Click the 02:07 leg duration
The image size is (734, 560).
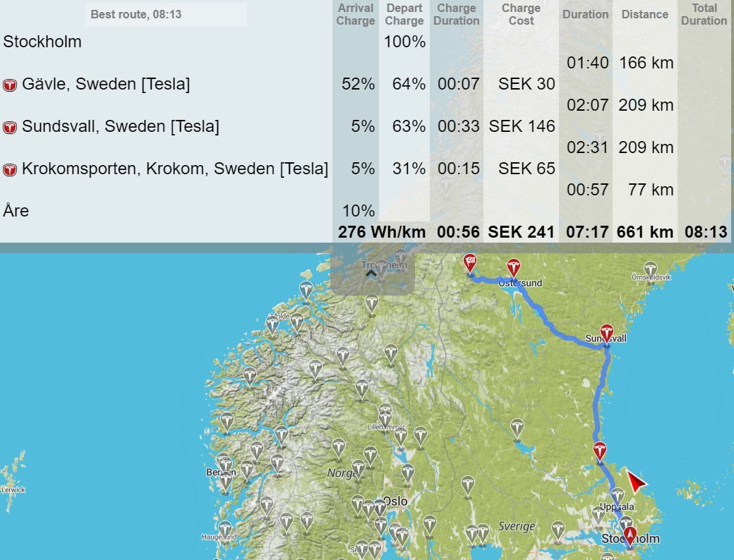[x=587, y=105]
